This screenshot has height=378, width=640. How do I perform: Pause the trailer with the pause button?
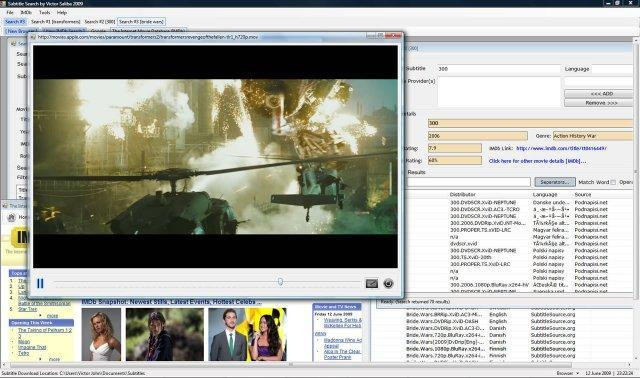point(40,283)
